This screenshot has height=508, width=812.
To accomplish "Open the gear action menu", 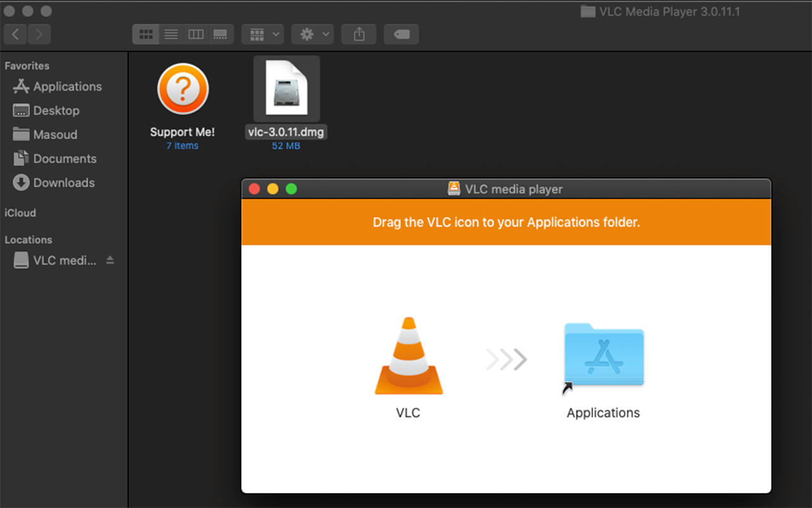I will [x=313, y=34].
